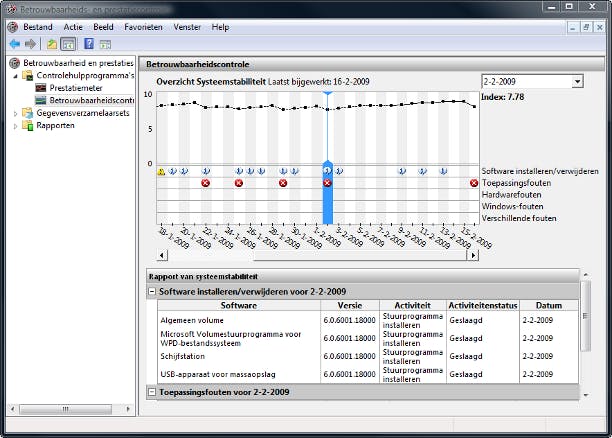Click the Versie column header
612x438 pixels.
point(350,305)
